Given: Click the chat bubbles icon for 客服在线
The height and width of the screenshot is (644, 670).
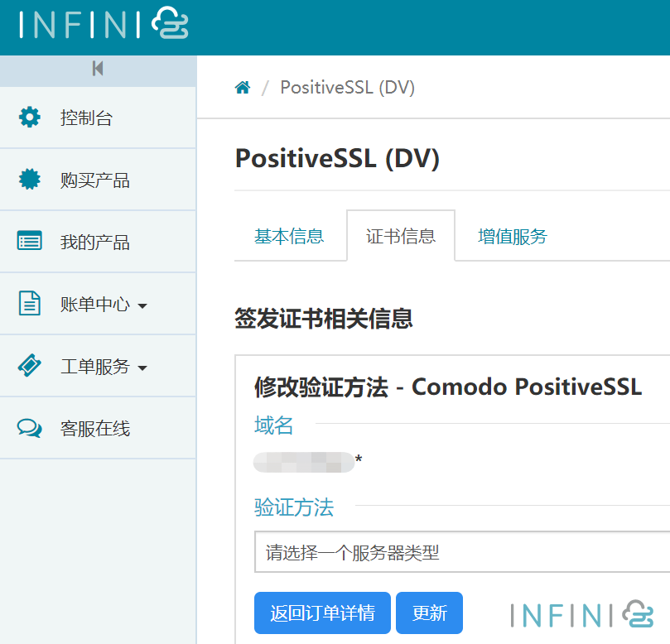Looking at the screenshot, I should click(30, 428).
